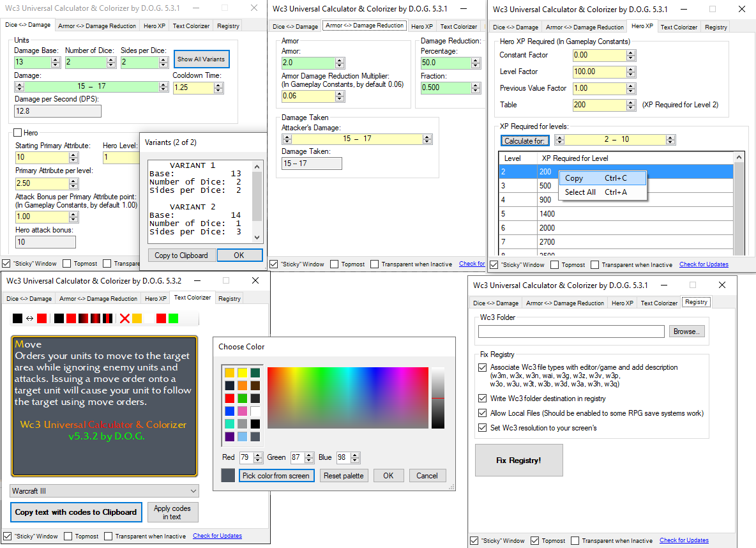Open Registry tab in the Dice window
This screenshot has height=548, width=756.
(228, 26)
